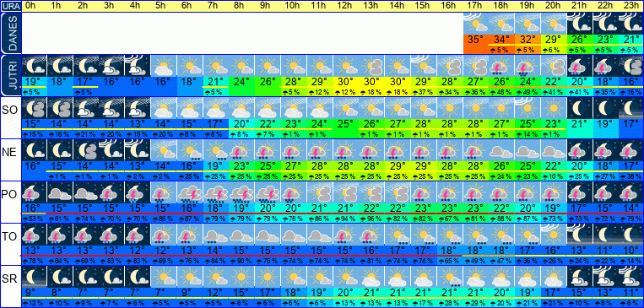Click the orange 35° temperature cell

click(475, 41)
